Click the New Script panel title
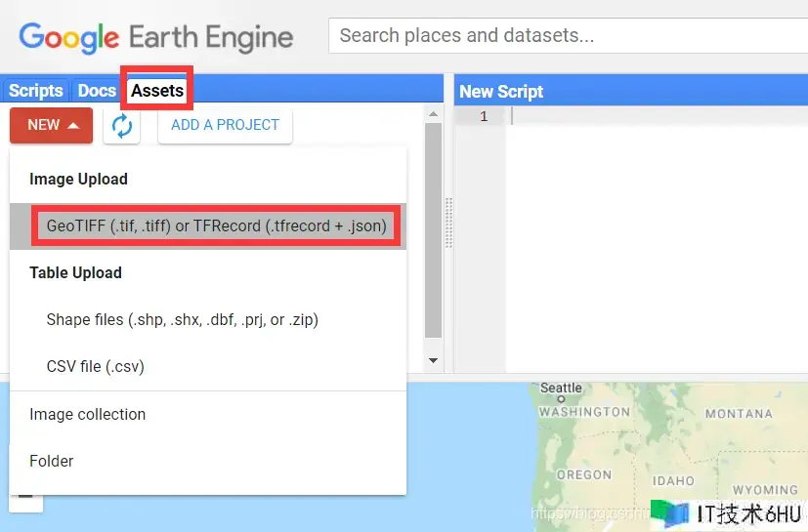Viewport: 808px width, 532px height. (x=501, y=92)
